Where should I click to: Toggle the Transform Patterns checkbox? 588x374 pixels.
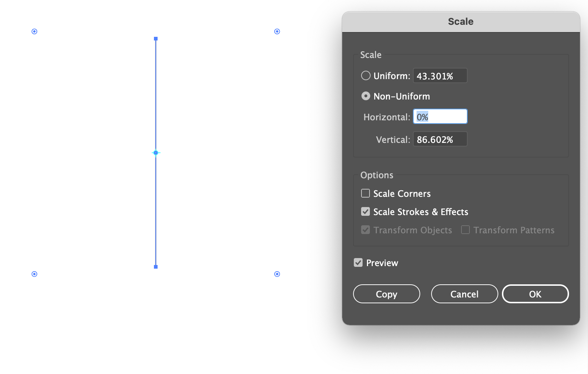pyautogui.click(x=465, y=230)
